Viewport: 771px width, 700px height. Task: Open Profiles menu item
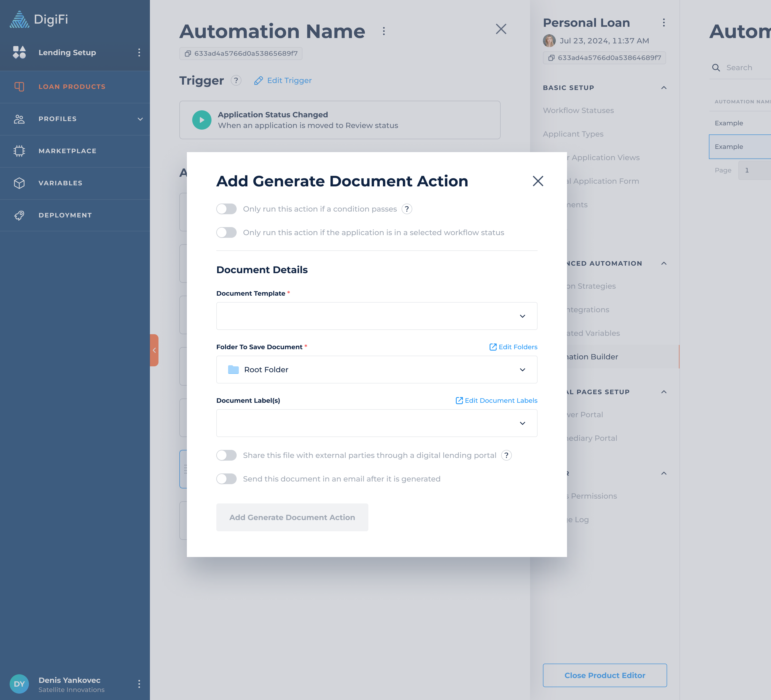(57, 119)
